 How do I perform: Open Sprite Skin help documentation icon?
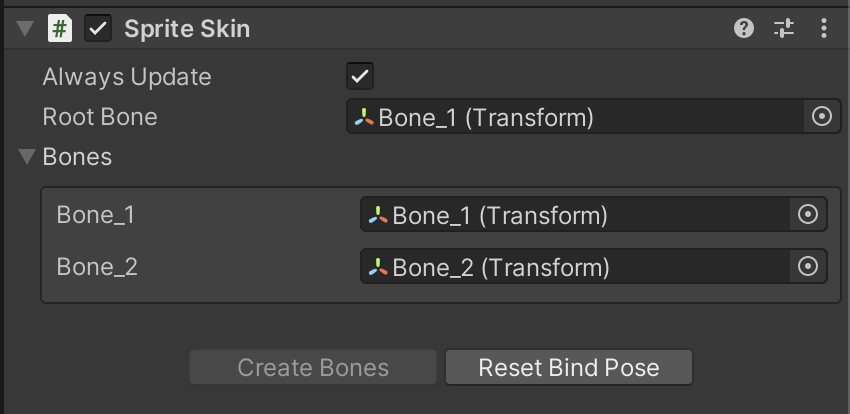coord(743,29)
